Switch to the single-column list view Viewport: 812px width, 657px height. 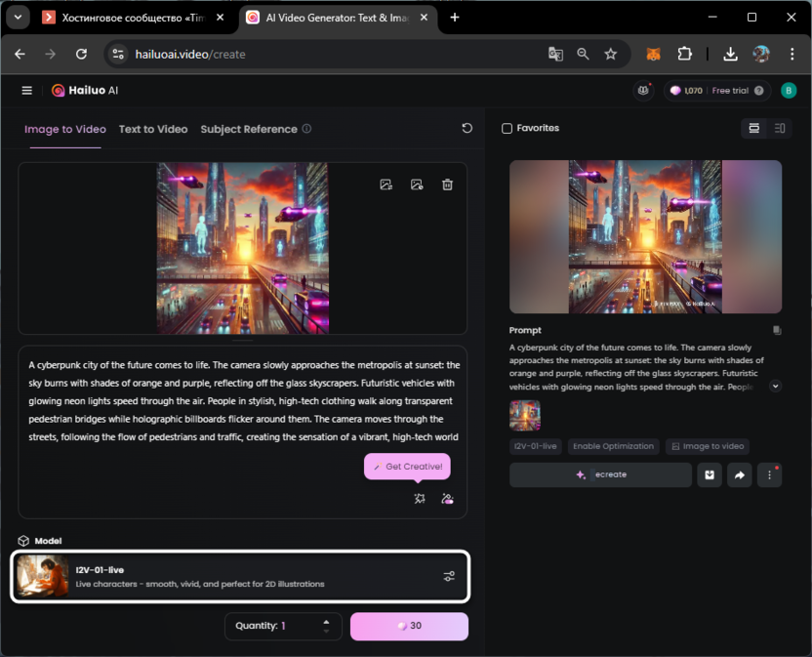pos(753,129)
